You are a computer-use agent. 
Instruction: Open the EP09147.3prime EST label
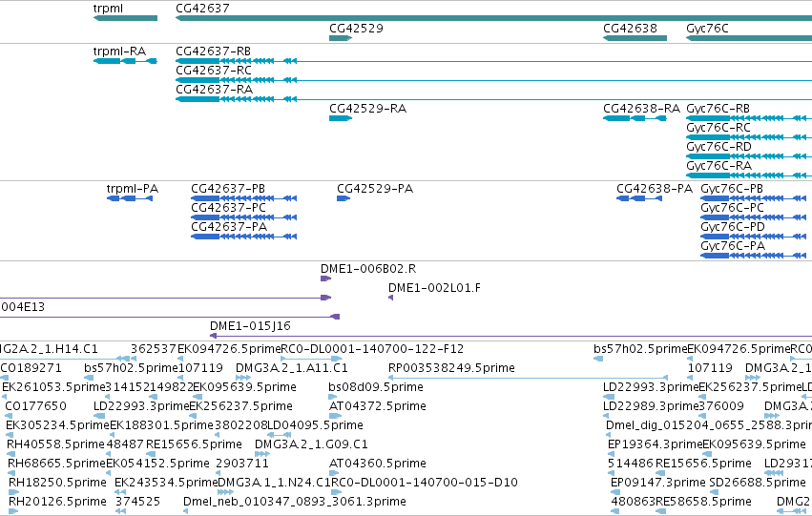(658, 483)
